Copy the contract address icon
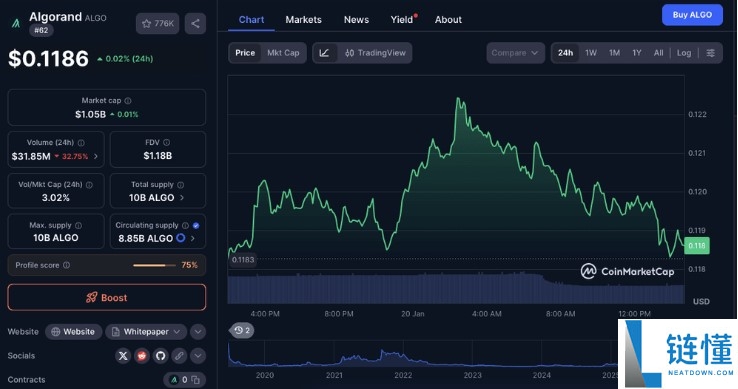Screen dimensions: 738x389 coord(195,380)
